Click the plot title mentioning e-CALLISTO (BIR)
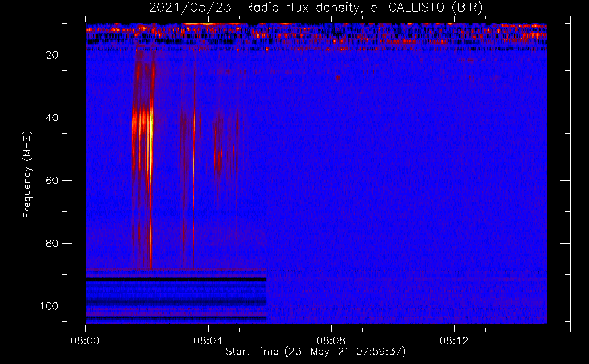 click(x=316, y=7)
